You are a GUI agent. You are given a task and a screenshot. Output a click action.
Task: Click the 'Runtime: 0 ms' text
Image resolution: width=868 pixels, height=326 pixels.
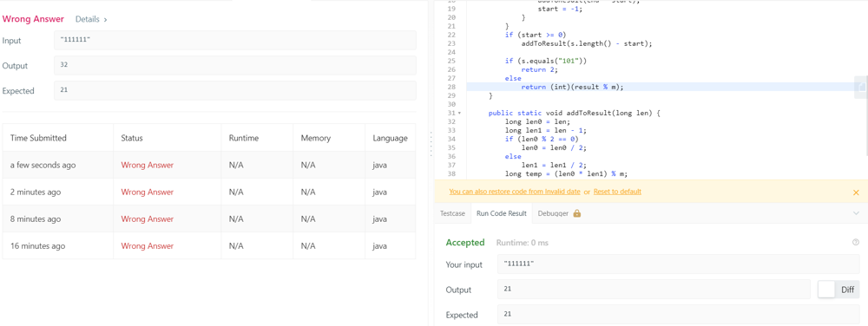[x=522, y=243]
